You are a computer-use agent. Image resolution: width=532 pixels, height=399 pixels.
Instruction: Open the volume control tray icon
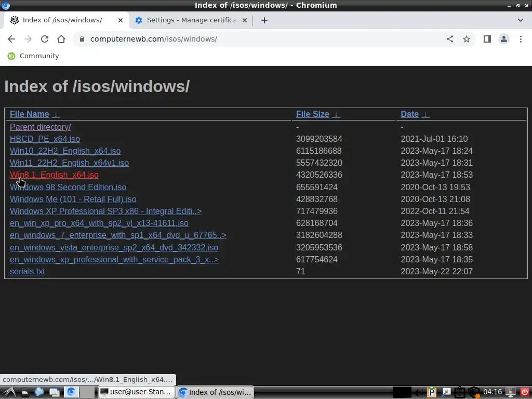tap(419, 393)
